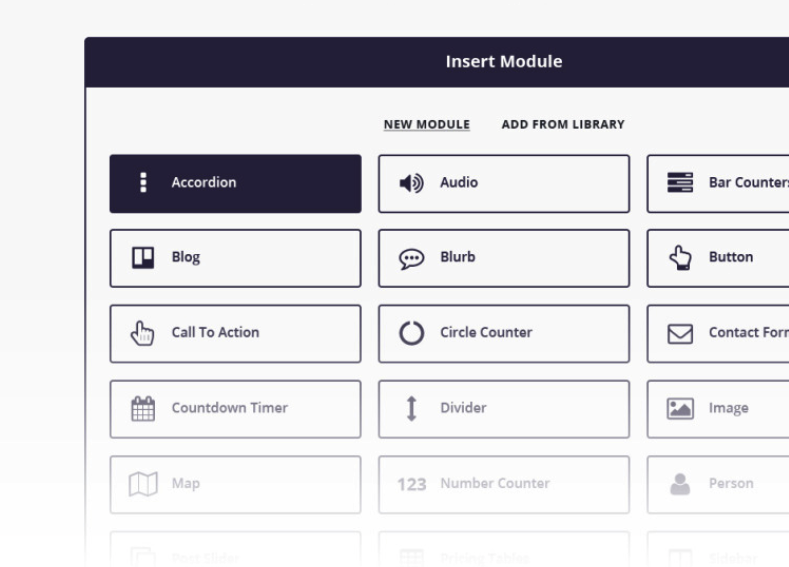Click the Call To Action hand icon
The image size is (789, 567).
[x=143, y=333]
